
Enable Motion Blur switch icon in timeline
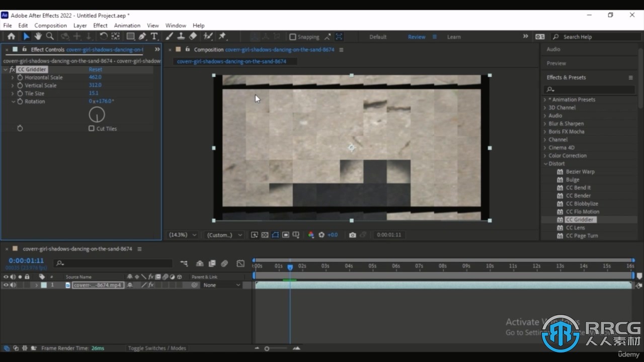point(224,263)
